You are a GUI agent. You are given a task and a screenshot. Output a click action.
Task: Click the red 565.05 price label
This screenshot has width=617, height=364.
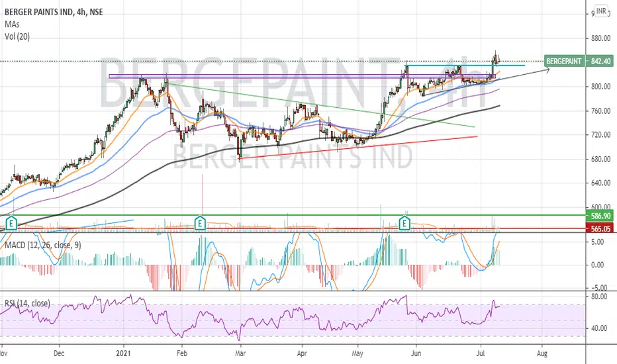tap(600, 228)
